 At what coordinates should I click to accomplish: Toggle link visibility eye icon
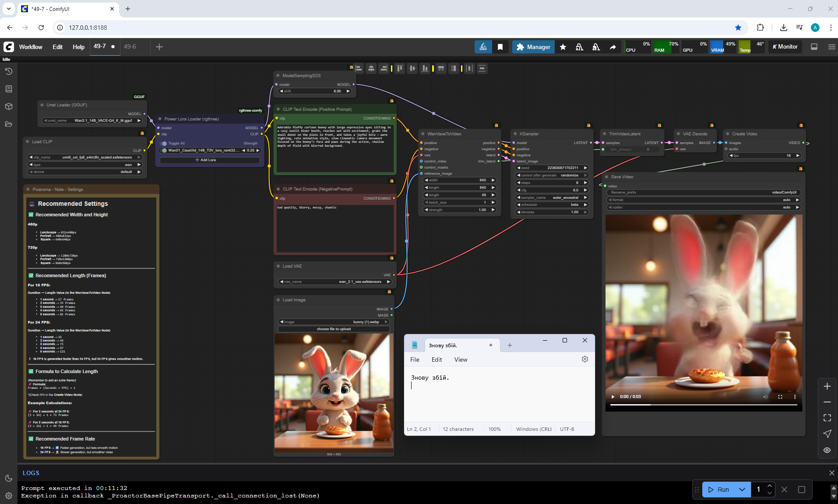[x=827, y=450]
